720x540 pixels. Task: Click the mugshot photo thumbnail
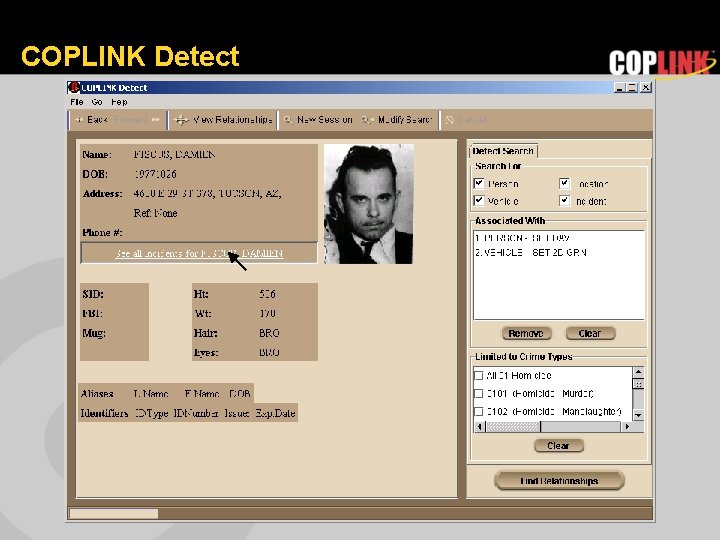pyautogui.click(x=369, y=204)
